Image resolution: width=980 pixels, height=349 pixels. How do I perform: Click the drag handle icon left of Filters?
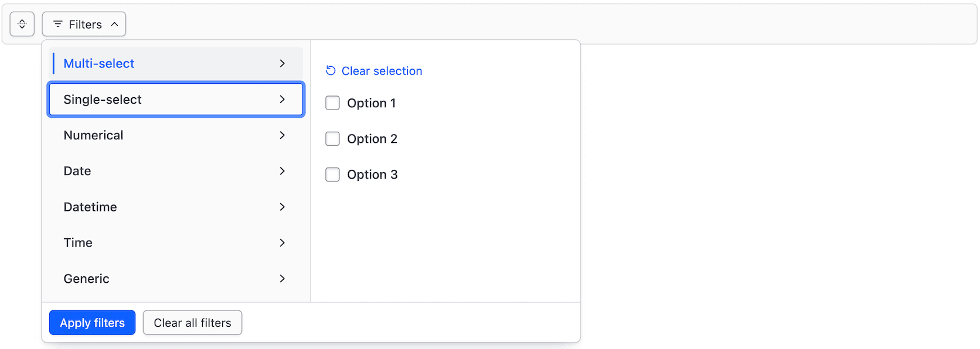coord(22,24)
